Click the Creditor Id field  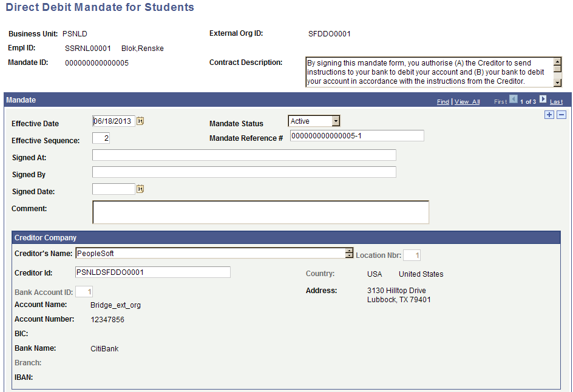point(152,272)
